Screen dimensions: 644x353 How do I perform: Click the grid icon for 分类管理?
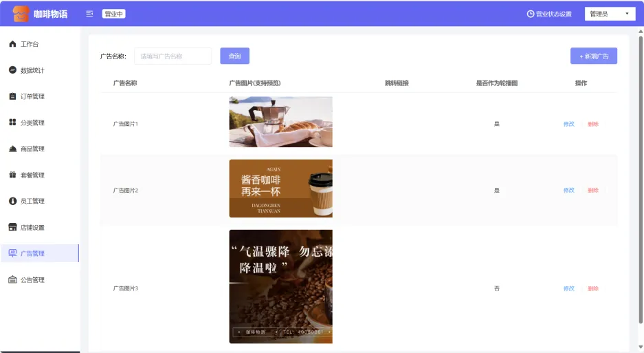click(12, 122)
